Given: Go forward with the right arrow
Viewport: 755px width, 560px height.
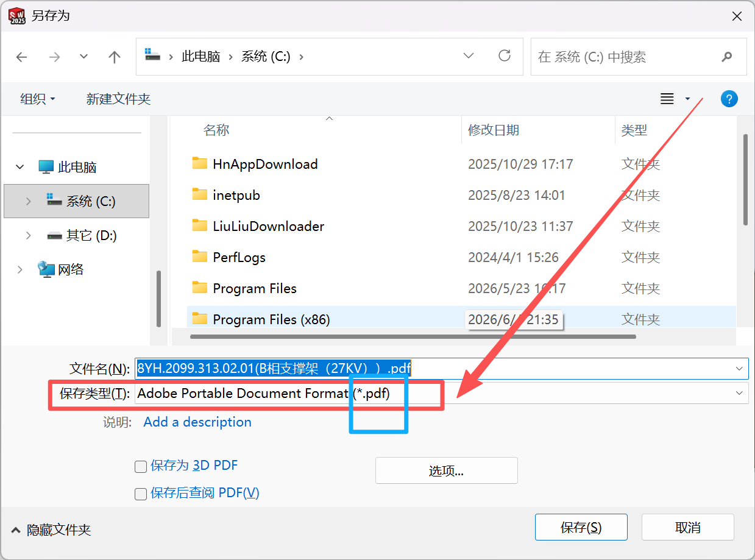Looking at the screenshot, I should [x=55, y=57].
